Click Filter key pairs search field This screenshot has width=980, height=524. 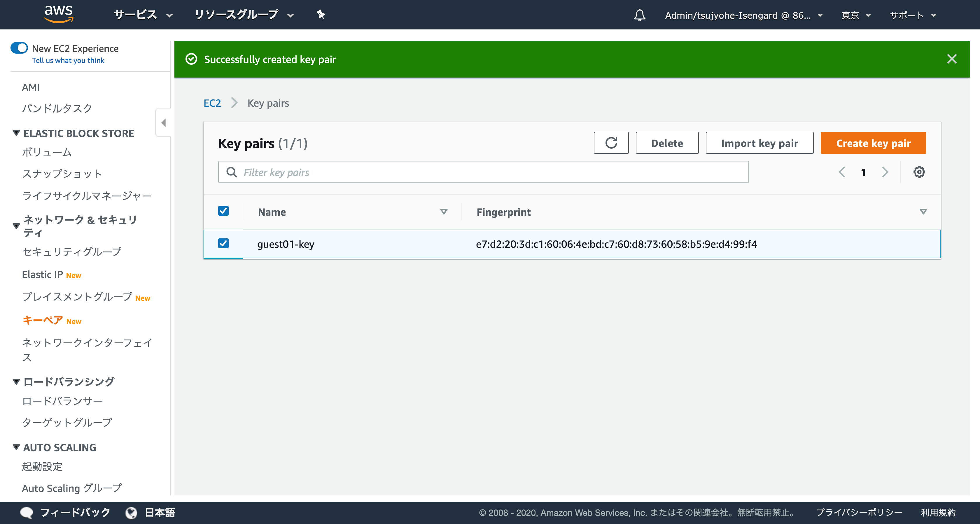[x=483, y=172]
